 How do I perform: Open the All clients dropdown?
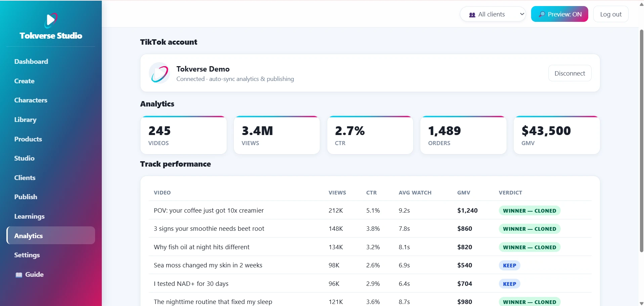pos(493,14)
